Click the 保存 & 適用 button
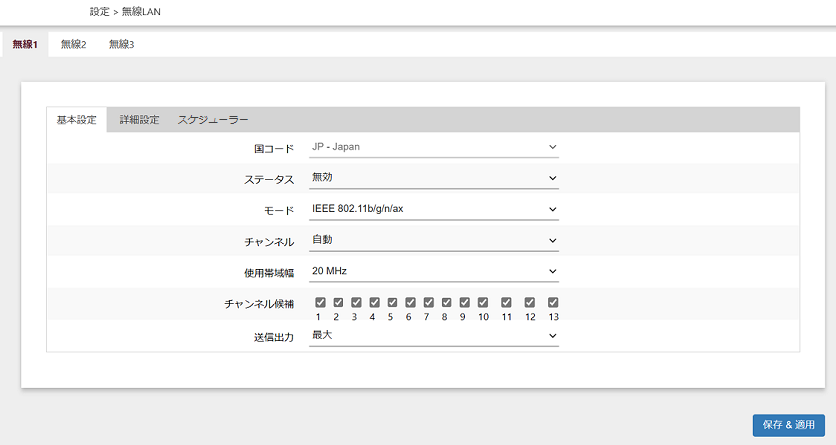This screenshot has height=445, width=836. [x=788, y=424]
